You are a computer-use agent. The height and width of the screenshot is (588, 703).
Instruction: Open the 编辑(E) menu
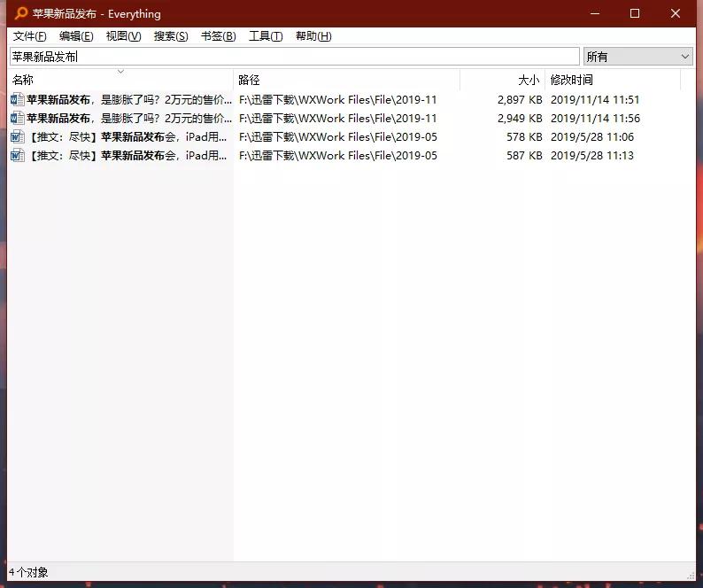point(76,36)
